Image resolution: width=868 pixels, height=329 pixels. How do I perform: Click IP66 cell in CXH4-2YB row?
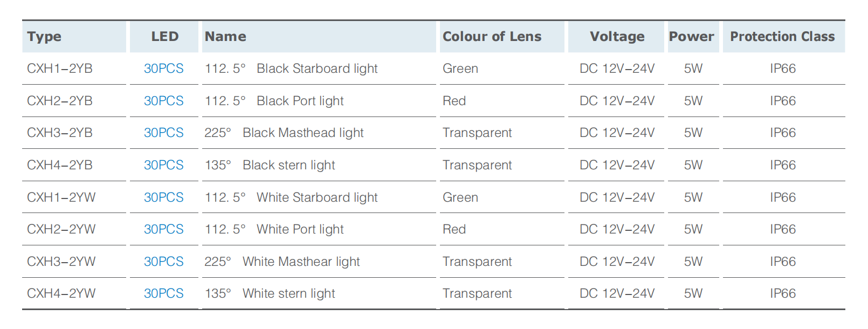coord(783,165)
